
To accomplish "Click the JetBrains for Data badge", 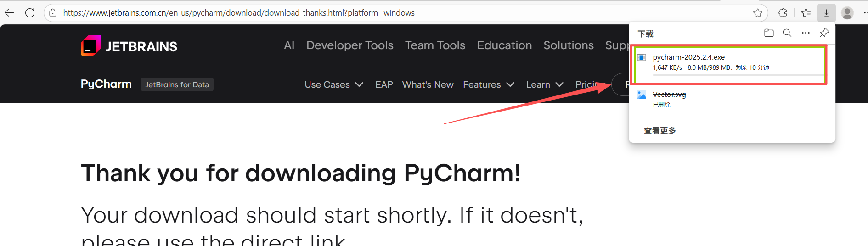I will tap(177, 84).
